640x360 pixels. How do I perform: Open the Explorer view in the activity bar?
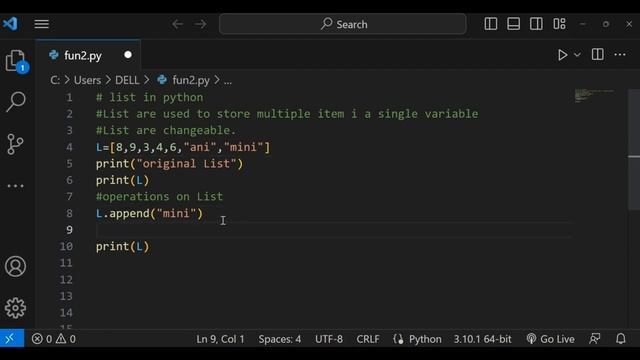pos(16,61)
